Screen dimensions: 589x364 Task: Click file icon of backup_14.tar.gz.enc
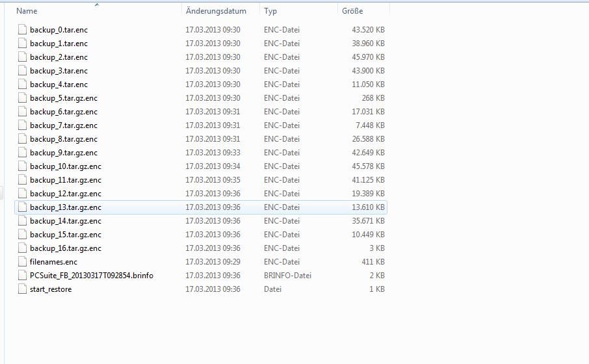[x=23, y=221]
